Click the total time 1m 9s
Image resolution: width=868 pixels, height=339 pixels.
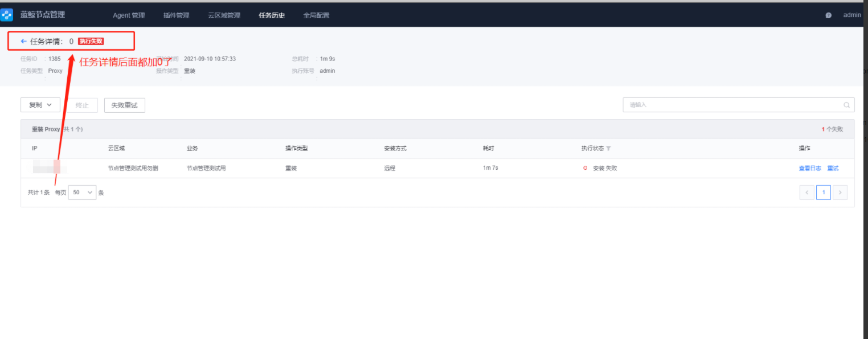pyautogui.click(x=327, y=59)
